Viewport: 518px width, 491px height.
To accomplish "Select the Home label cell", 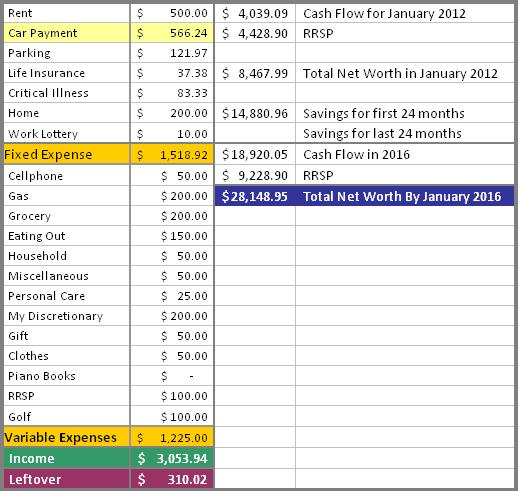I will pyautogui.click(x=67, y=113).
